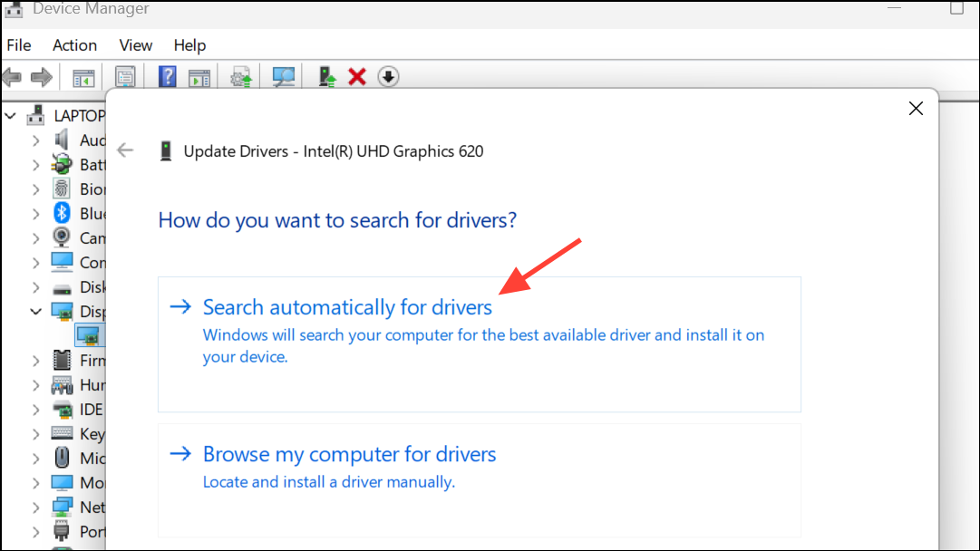The width and height of the screenshot is (980, 551).
Task: Expand the Bluetooth category chevron
Action: tap(35, 214)
